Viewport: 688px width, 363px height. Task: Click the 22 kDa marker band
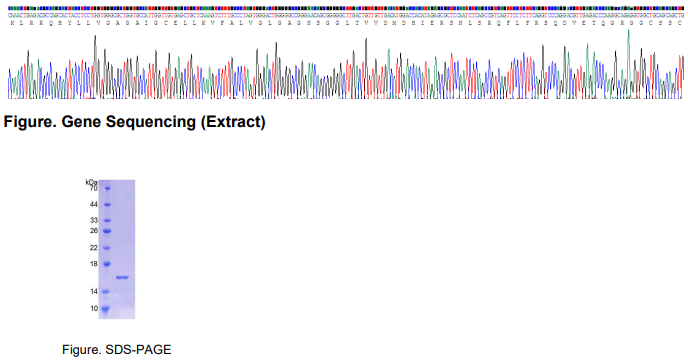107,248
